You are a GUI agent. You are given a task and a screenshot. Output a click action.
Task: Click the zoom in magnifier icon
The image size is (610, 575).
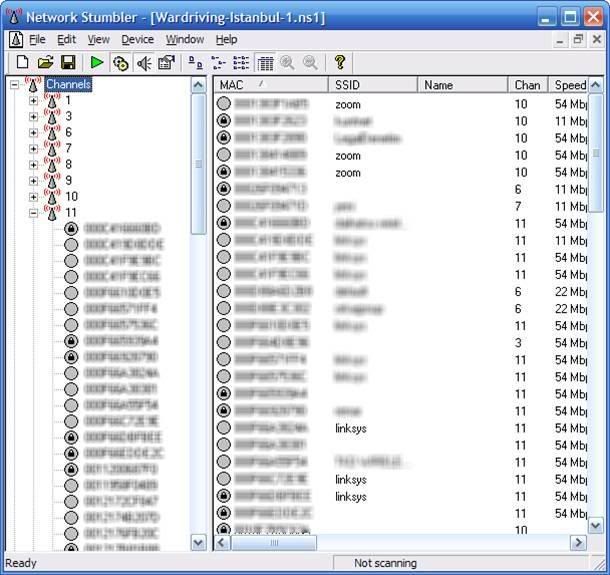click(287, 62)
